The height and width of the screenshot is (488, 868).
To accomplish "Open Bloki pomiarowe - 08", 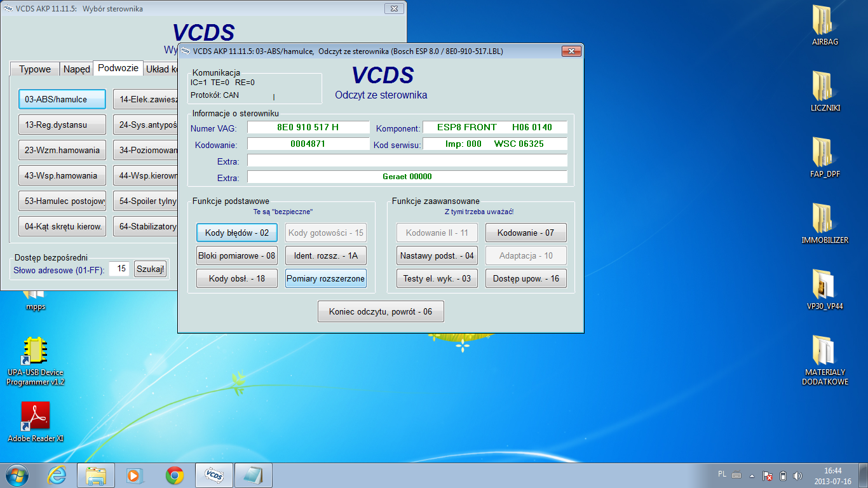I will click(237, 256).
